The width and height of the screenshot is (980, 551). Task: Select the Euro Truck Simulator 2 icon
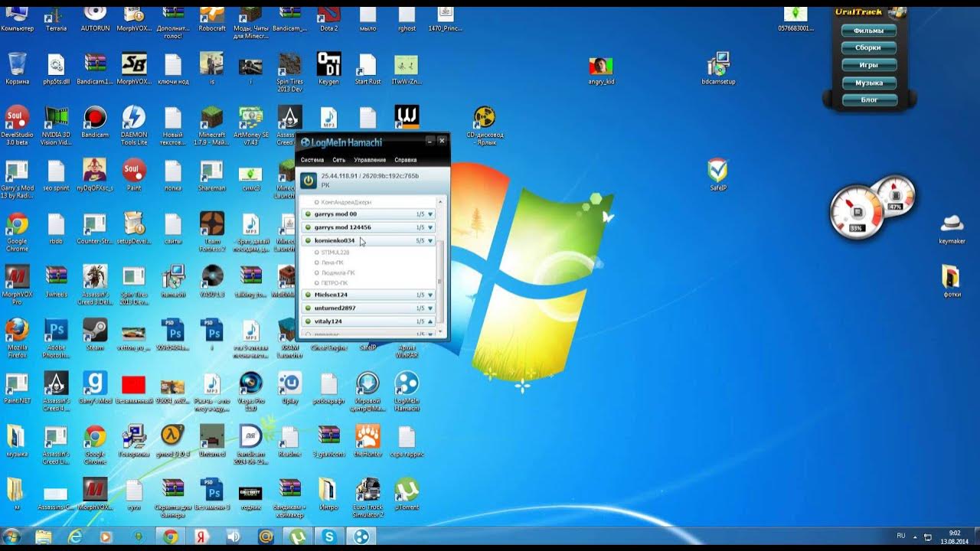(367, 497)
